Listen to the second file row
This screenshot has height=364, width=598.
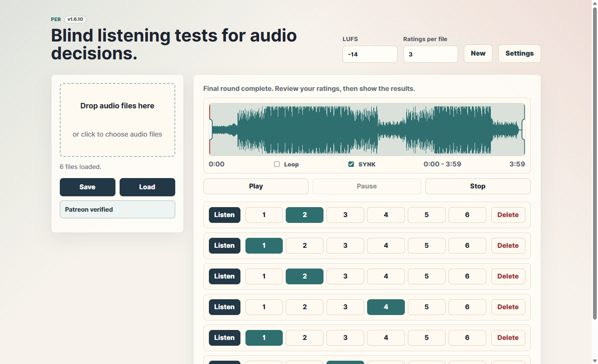(x=225, y=246)
